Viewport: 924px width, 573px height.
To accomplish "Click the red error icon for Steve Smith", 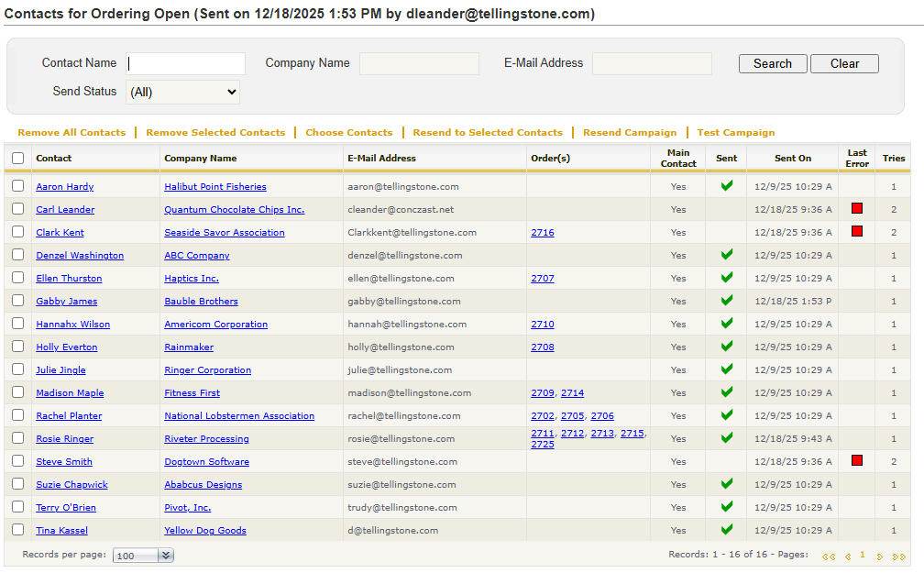I will (x=857, y=461).
